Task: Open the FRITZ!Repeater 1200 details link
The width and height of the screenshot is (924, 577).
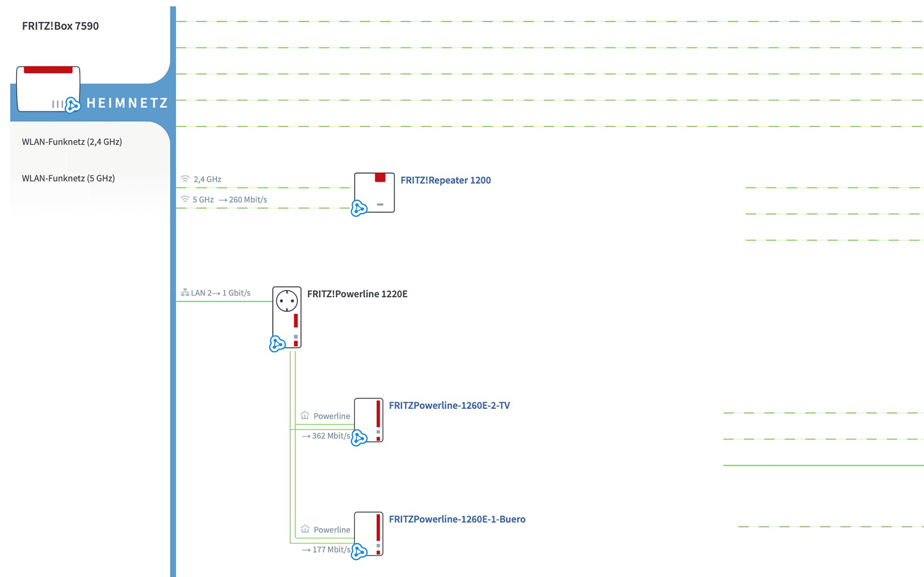Action: tap(445, 180)
